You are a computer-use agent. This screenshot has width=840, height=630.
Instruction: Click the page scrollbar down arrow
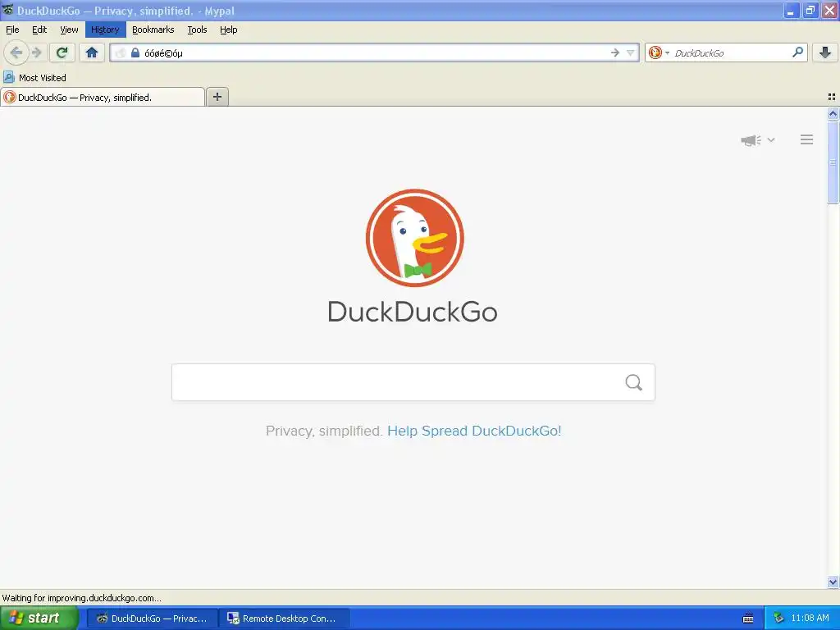point(833,582)
